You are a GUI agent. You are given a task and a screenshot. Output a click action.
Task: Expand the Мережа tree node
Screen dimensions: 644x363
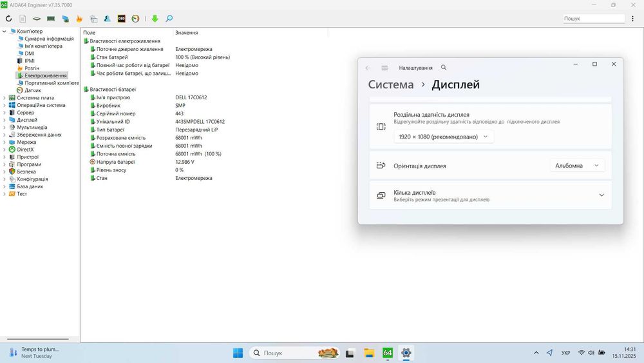click(4, 142)
